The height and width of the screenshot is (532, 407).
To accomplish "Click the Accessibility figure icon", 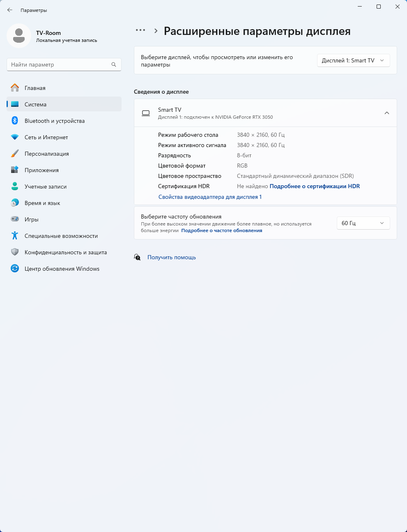I will point(15,235).
